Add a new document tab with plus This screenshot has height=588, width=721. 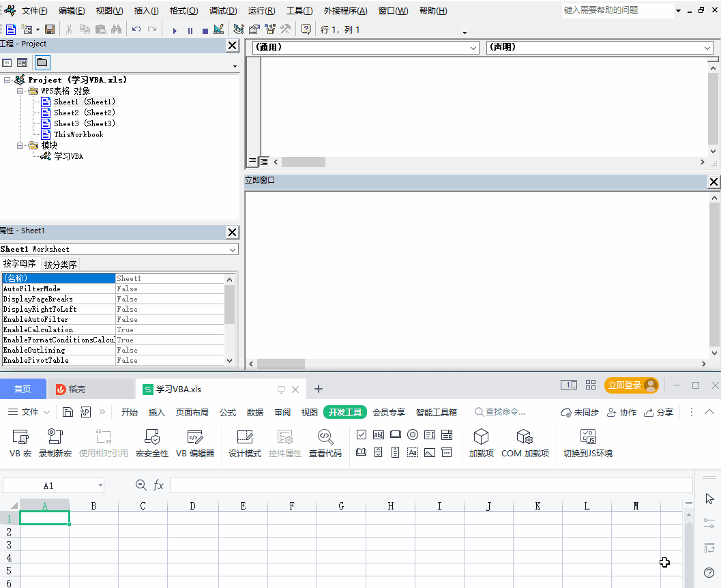318,389
